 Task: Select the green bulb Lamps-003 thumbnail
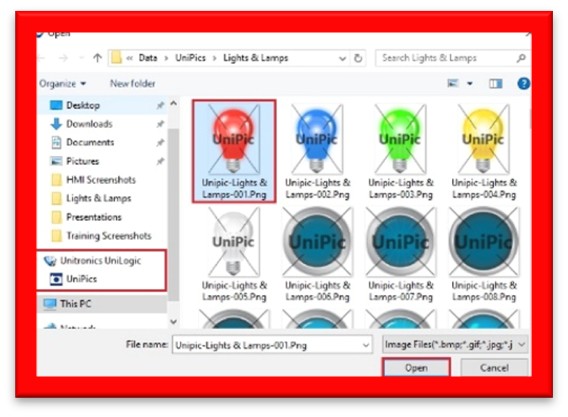point(400,139)
